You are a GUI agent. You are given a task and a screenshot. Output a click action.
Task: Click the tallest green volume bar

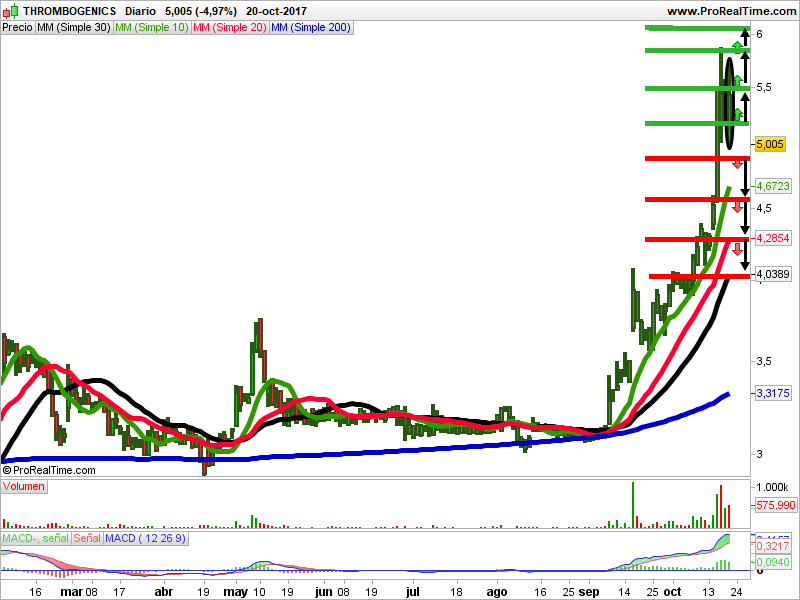633,505
